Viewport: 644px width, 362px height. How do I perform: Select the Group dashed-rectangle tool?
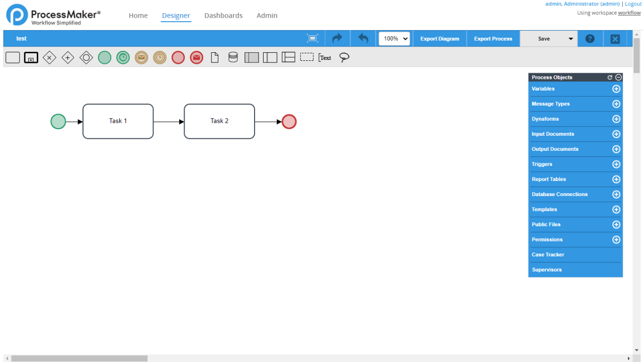click(307, 57)
